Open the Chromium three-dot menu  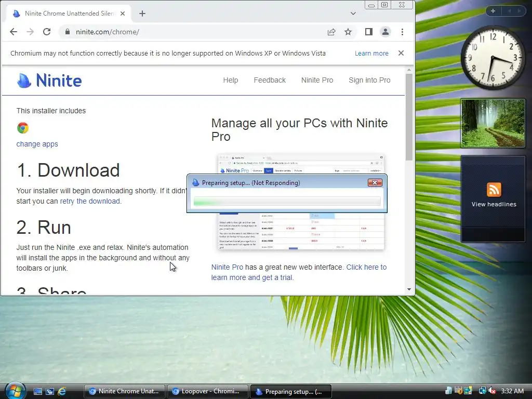click(x=403, y=32)
